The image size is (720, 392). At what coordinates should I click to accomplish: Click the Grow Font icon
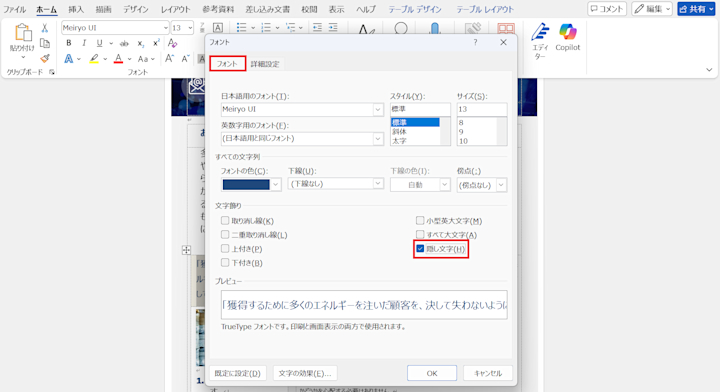[x=169, y=59]
